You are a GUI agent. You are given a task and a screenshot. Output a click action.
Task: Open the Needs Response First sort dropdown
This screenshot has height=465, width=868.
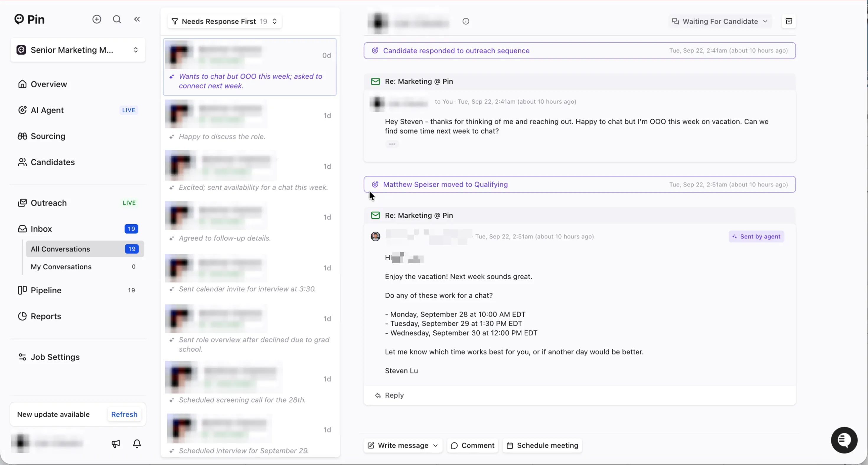pyautogui.click(x=224, y=21)
